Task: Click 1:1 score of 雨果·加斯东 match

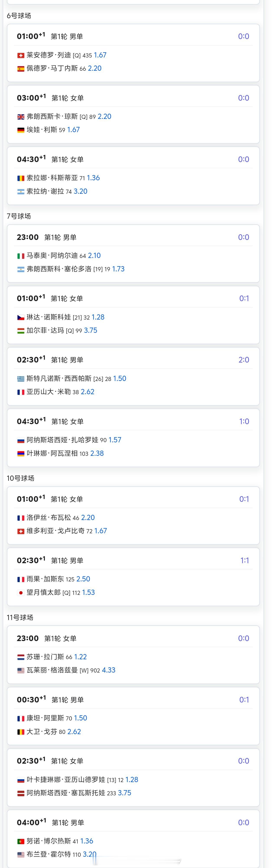Action: (244, 560)
